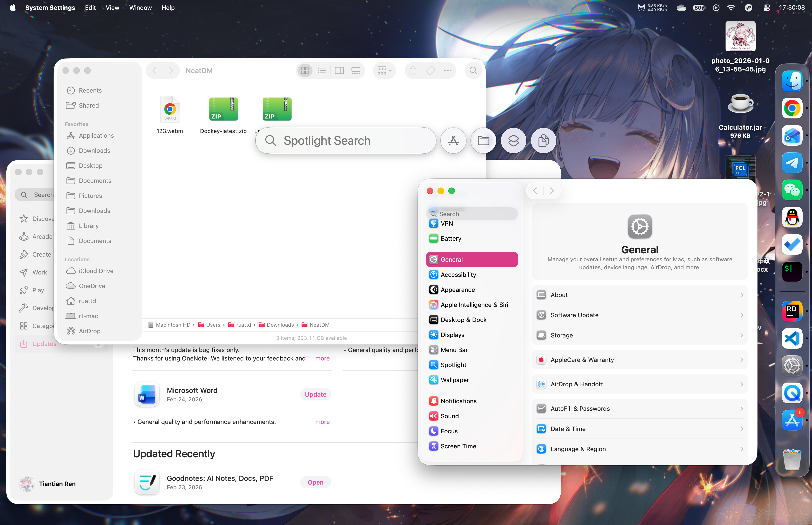Click Update button for Microsoft Word
The image size is (812, 525).
(x=315, y=394)
